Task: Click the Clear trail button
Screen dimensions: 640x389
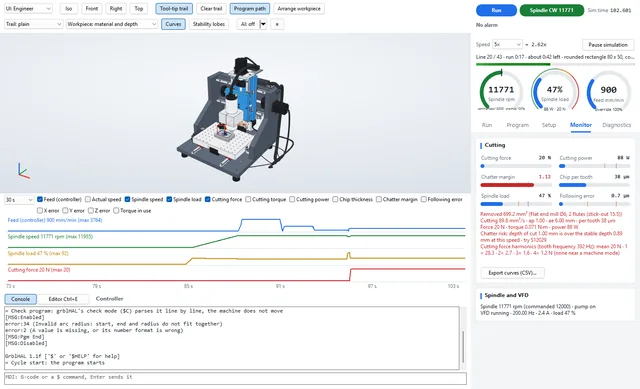Action: (211, 9)
